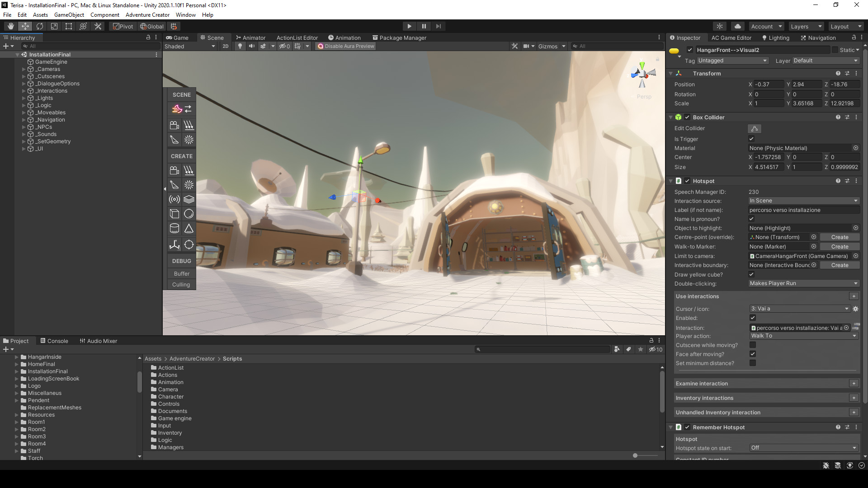Open the cloud services icon
Image resolution: width=868 pixels, height=488 pixels.
[738, 26]
